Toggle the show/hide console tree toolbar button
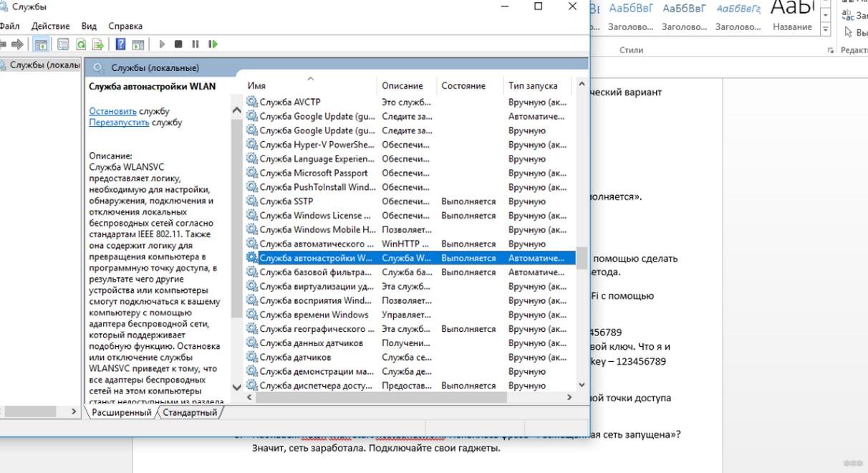This screenshot has width=868, height=473. point(42,44)
